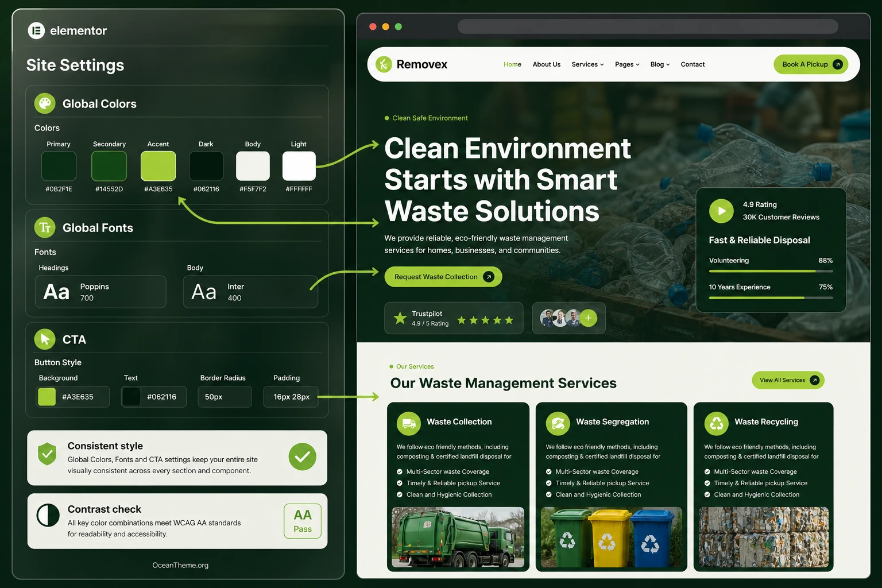Click the Elementor logo icon

[36, 30]
